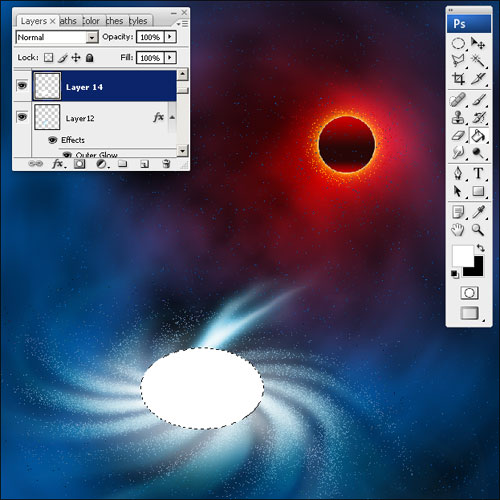
Task: Change the screen mode button
Action: pos(469,313)
